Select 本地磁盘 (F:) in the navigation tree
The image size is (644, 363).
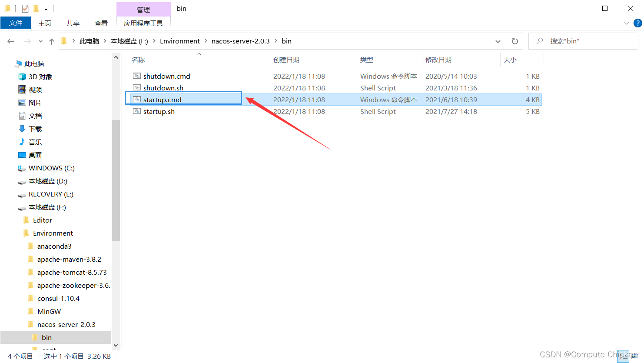[x=47, y=207]
